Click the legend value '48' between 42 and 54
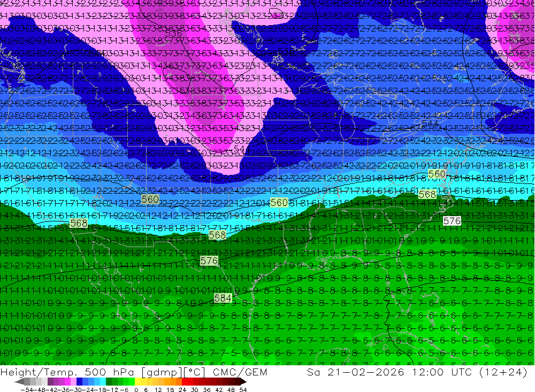535x392 pixels. pyautogui.click(x=231, y=390)
